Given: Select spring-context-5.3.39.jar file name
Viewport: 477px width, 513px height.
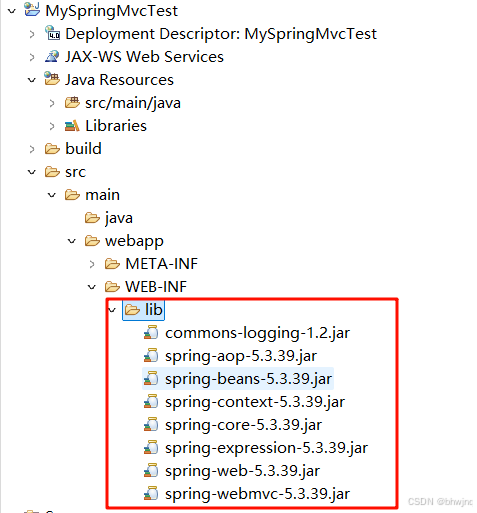Looking at the screenshot, I should click(255, 402).
